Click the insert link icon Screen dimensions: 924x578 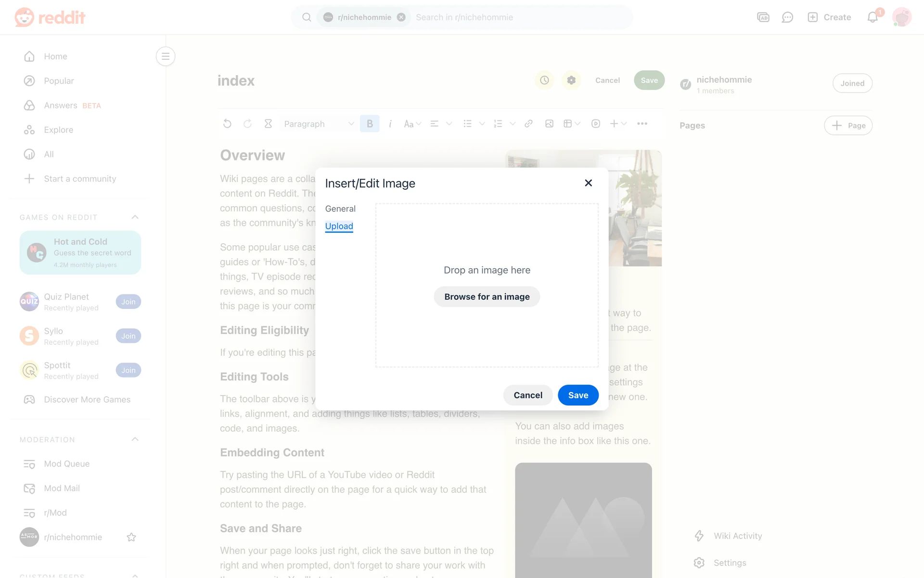click(x=528, y=124)
